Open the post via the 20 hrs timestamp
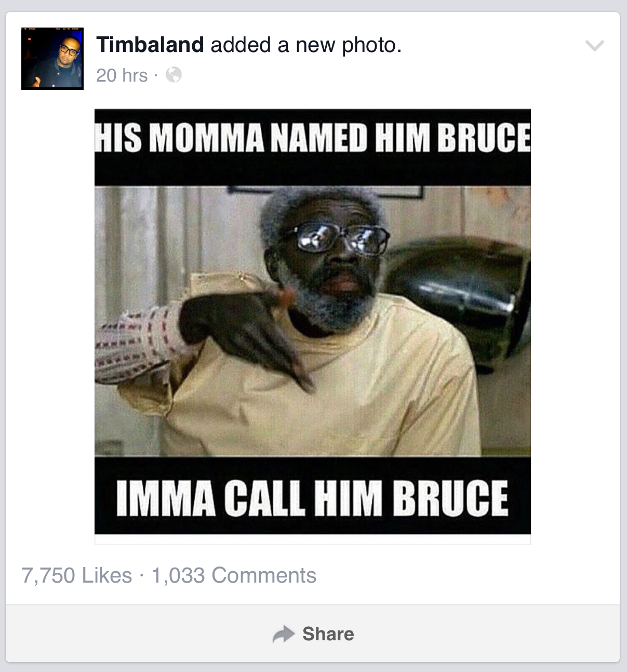Viewport: 627px width, 672px height. coord(122,75)
